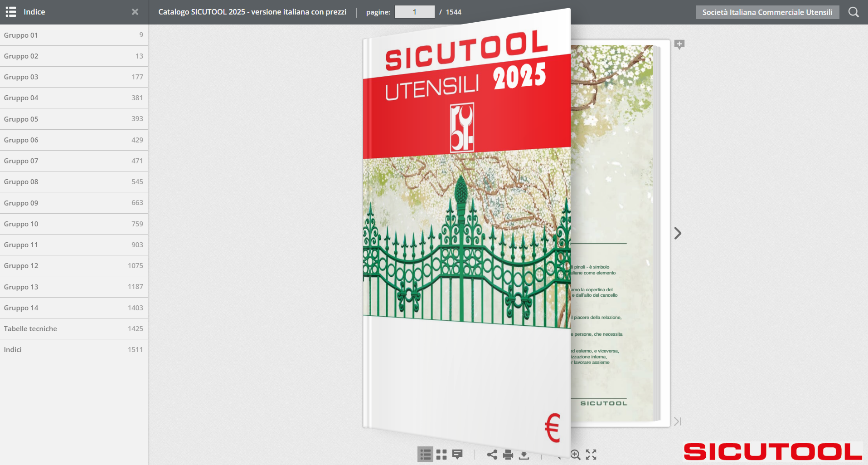The width and height of the screenshot is (868, 465).
Task: Go to the next page arrow
Action: pos(678,233)
